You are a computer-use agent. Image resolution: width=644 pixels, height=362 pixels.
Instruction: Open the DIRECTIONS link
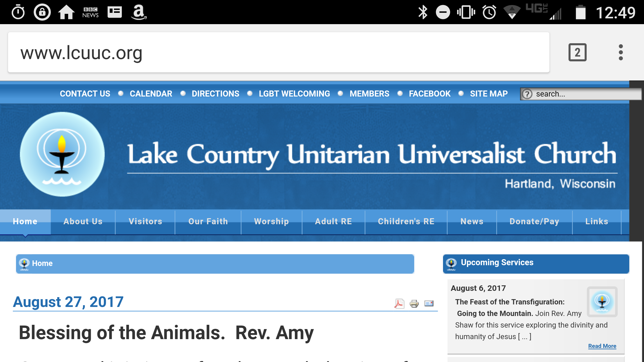[216, 94]
